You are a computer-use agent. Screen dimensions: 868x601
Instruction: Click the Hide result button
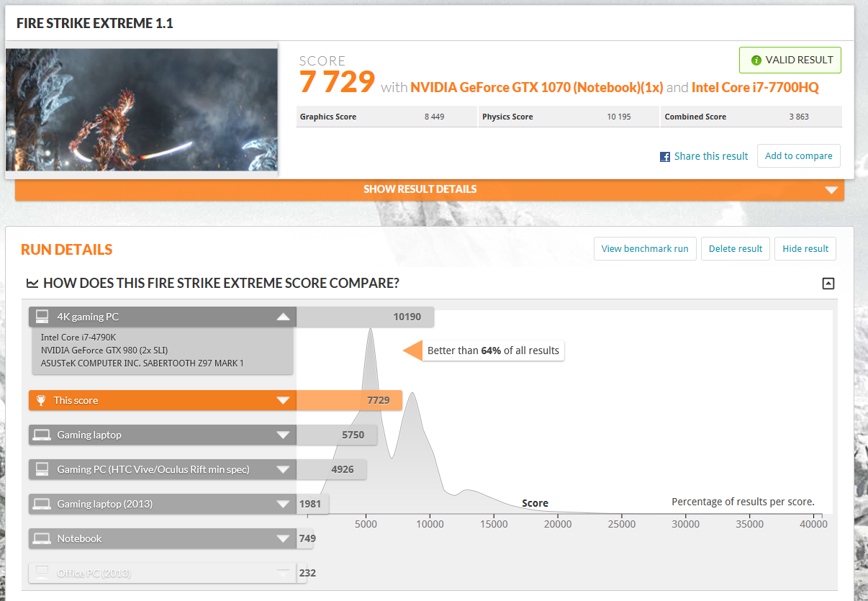point(805,249)
